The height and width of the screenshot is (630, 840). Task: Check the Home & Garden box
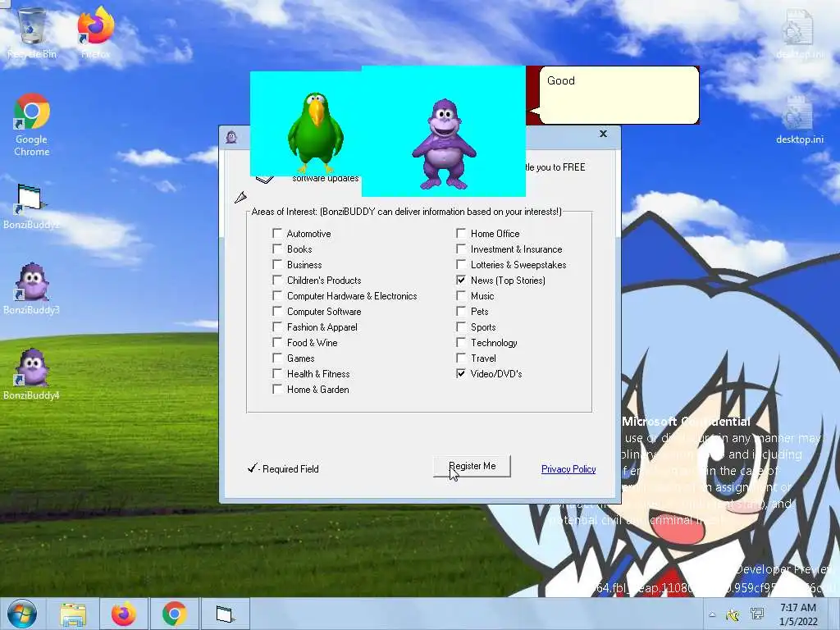click(x=277, y=389)
